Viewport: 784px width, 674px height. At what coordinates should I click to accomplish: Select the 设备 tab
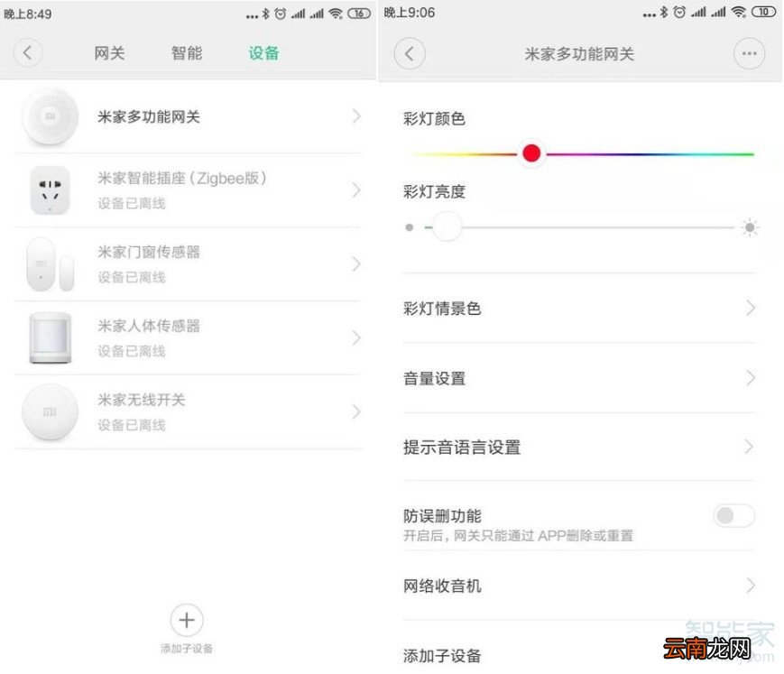pyautogui.click(x=263, y=53)
